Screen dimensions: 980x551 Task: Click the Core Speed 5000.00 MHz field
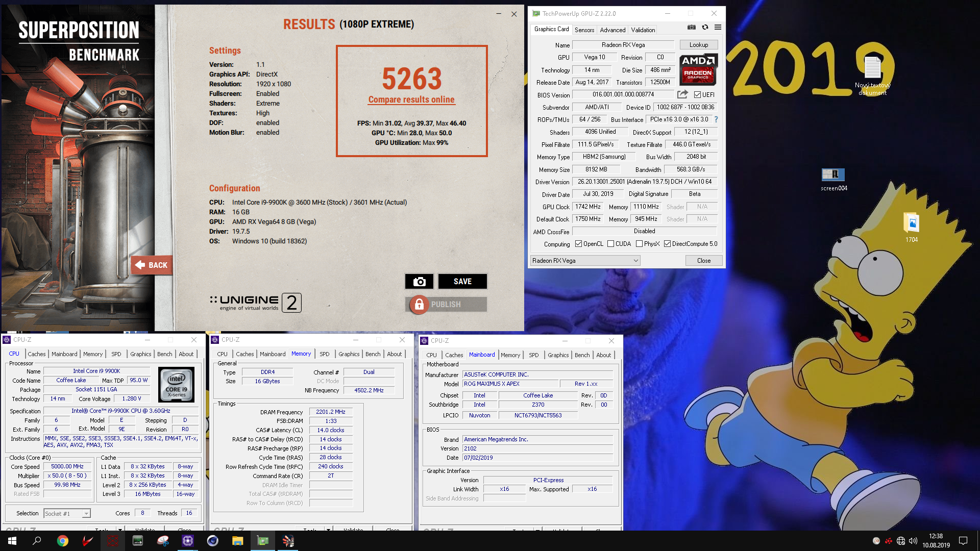pyautogui.click(x=67, y=467)
